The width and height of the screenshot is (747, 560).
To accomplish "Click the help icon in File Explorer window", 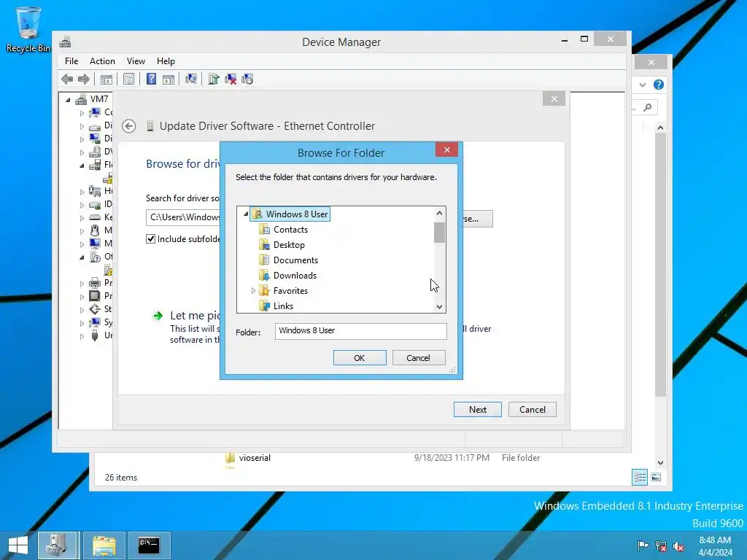I will (659, 85).
